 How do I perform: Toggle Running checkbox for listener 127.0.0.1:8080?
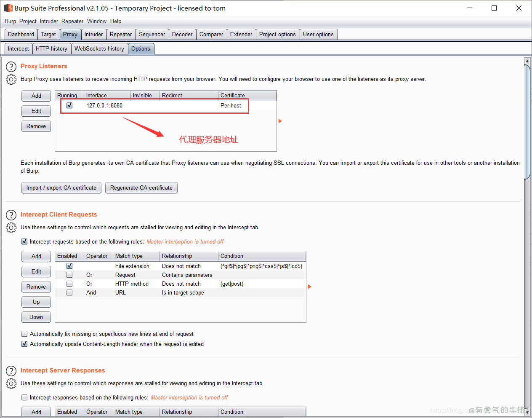tap(69, 105)
